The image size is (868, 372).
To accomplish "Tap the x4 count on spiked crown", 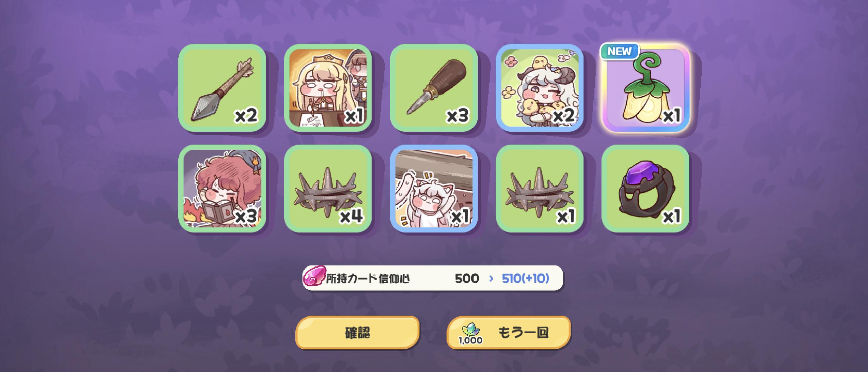I will point(351,216).
